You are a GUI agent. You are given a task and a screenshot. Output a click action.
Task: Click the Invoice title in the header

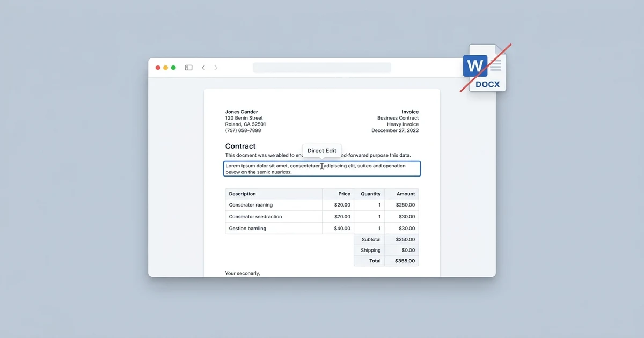[x=410, y=112]
